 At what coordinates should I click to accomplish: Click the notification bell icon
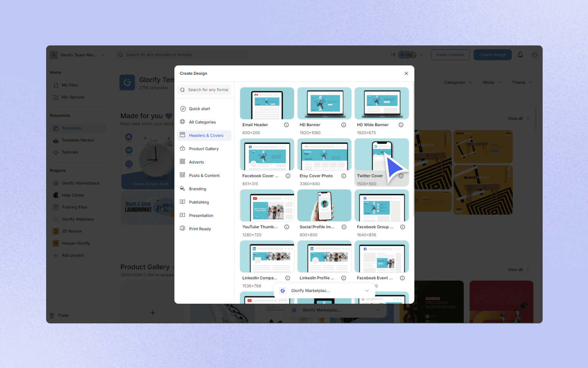tap(520, 55)
